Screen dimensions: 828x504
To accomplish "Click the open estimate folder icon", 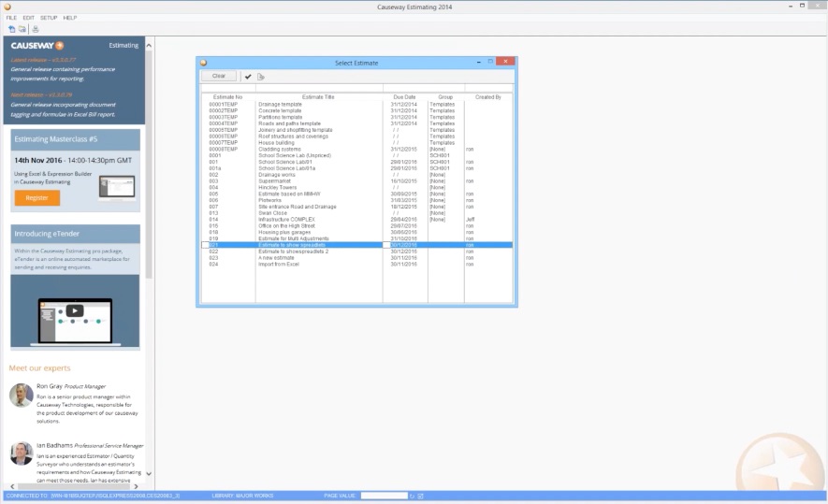I will pos(22,29).
